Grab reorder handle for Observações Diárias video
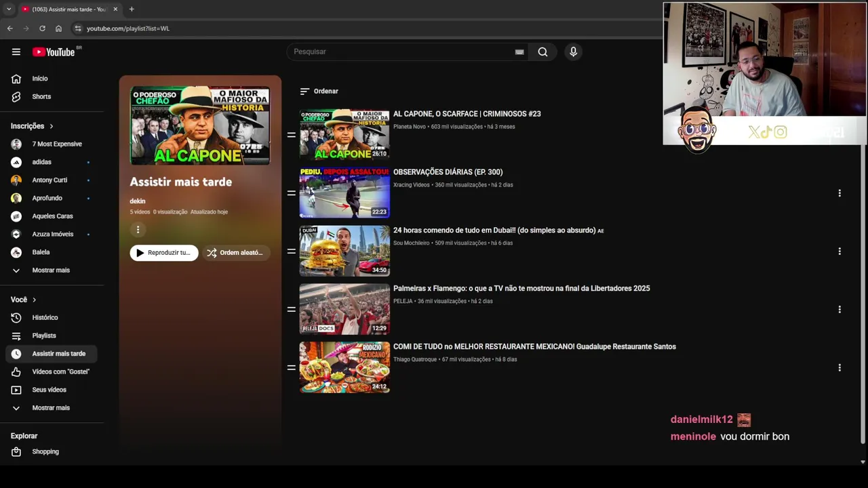Screen dimensions: 868x488 291,193
